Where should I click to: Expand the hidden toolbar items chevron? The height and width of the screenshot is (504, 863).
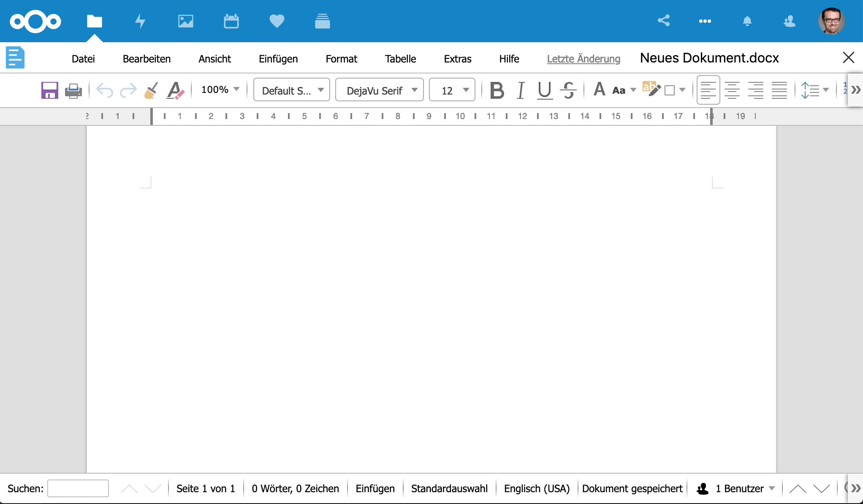[856, 90]
